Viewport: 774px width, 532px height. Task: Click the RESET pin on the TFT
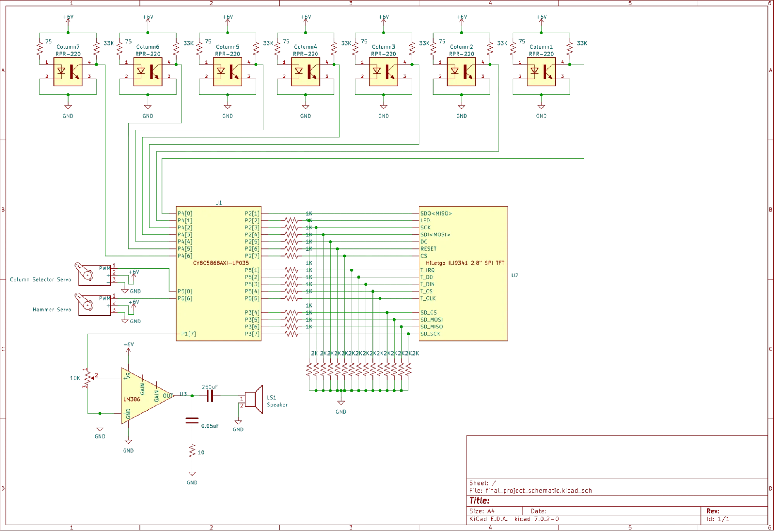pyautogui.click(x=429, y=249)
